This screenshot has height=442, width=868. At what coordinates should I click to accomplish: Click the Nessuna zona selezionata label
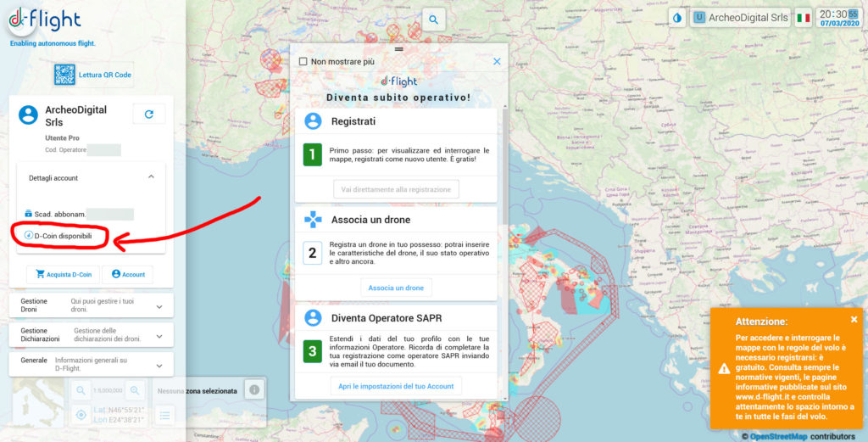pyautogui.click(x=198, y=391)
